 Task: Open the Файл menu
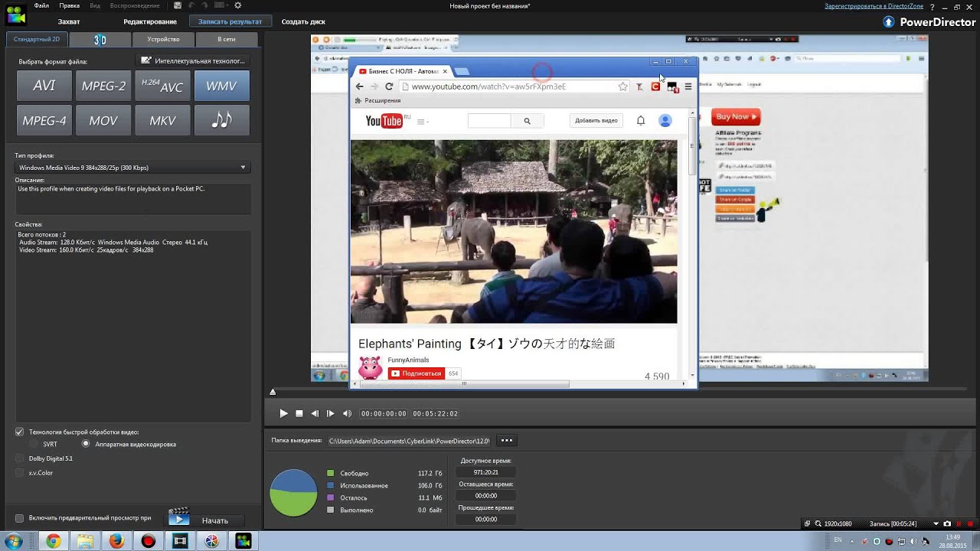pyautogui.click(x=41, y=5)
